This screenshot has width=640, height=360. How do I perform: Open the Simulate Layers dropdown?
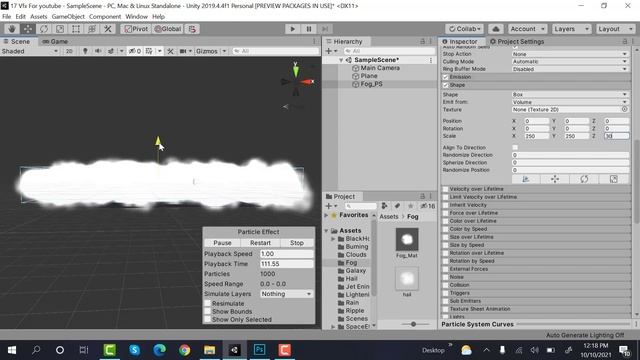click(287, 294)
